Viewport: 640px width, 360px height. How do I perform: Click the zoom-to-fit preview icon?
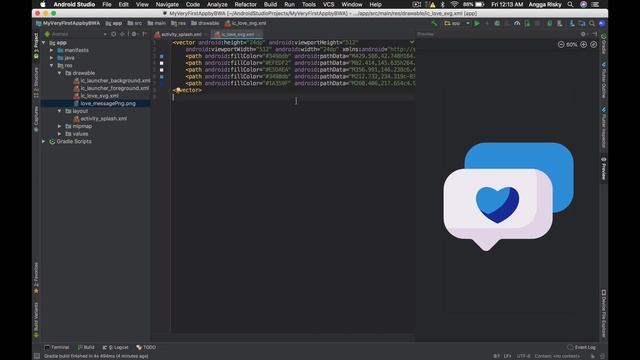coord(593,44)
